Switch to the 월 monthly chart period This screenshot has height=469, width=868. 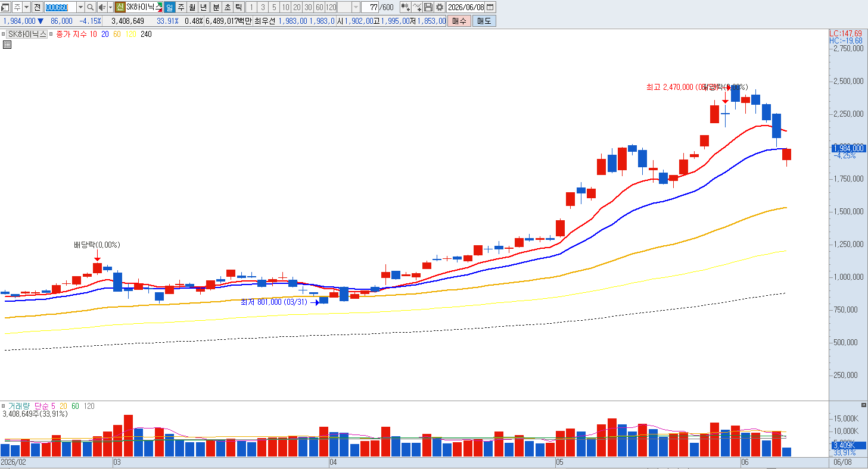[192, 7]
